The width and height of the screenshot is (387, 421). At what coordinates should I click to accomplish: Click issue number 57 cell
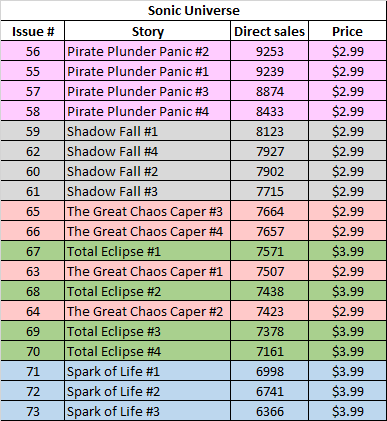[x=33, y=91]
